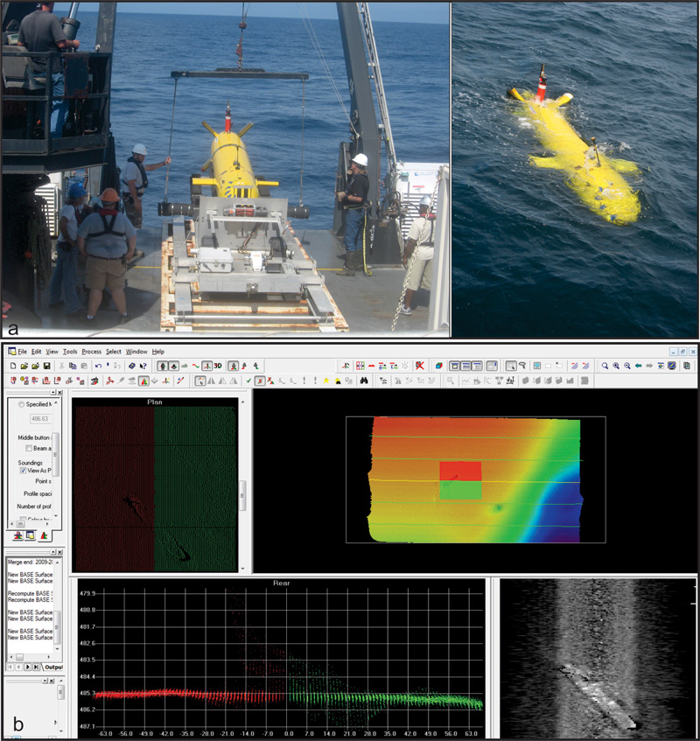The image size is (700, 741).
Task: Switch to the Output tab
Action: (54, 667)
